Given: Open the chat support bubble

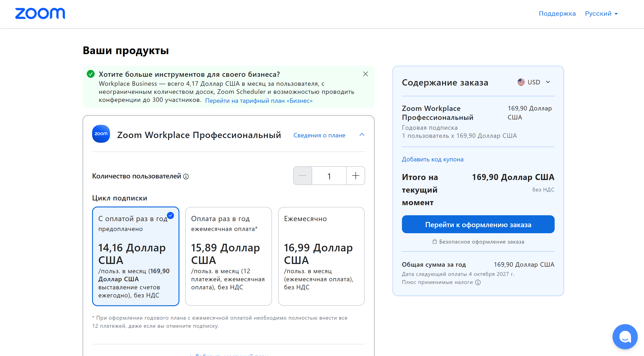Looking at the screenshot, I should [x=624, y=336].
